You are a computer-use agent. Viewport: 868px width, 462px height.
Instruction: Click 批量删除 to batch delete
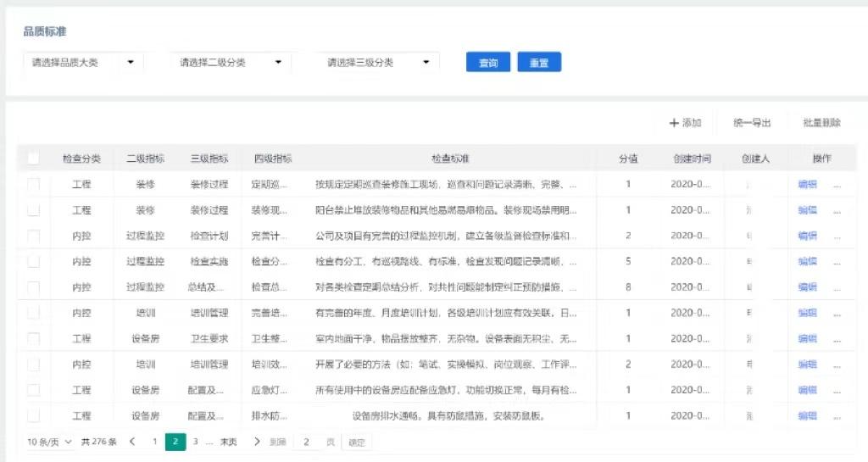(x=822, y=123)
